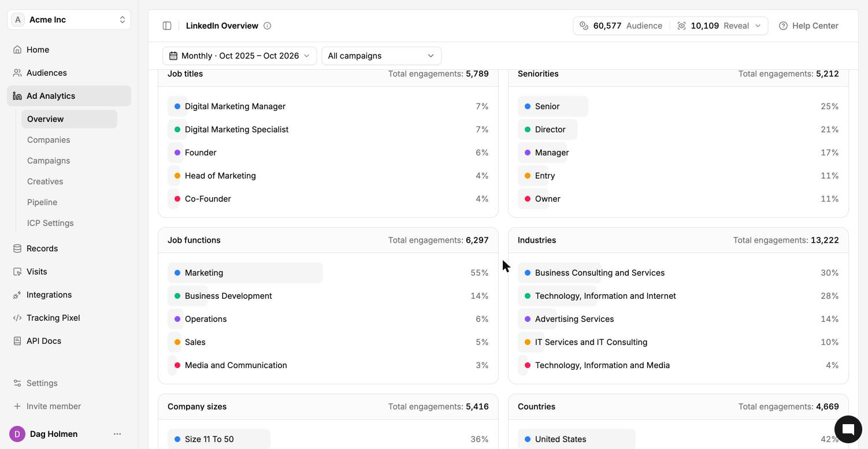Click the Records database icon
This screenshot has height=449, width=868.
[17, 248]
